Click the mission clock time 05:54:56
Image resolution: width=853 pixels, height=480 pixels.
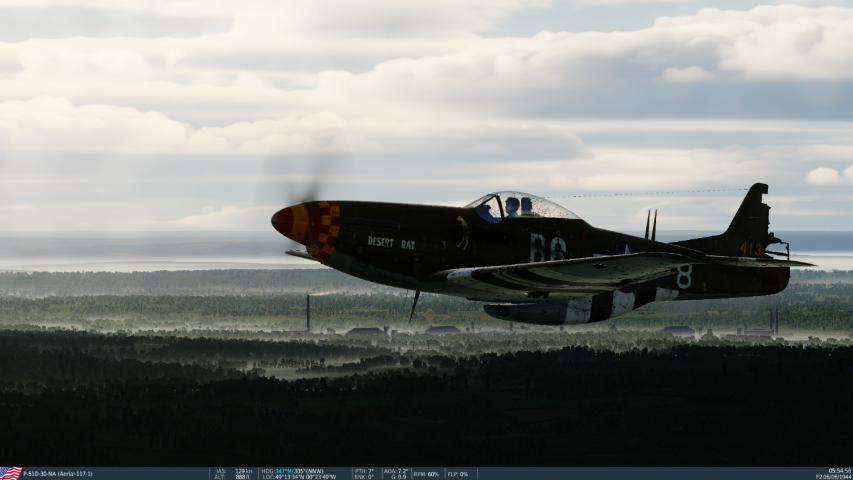pyautogui.click(x=838, y=470)
